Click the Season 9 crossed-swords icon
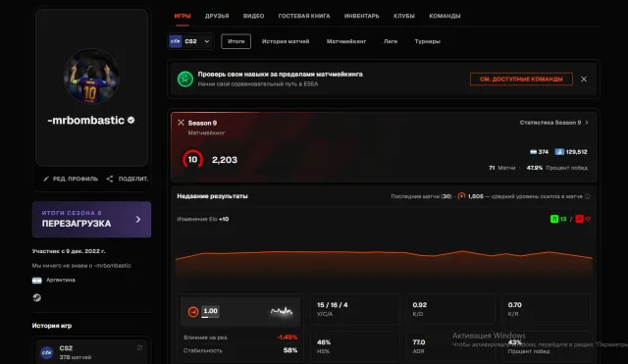Image resolution: width=628 pixels, height=364 pixels. tap(181, 123)
